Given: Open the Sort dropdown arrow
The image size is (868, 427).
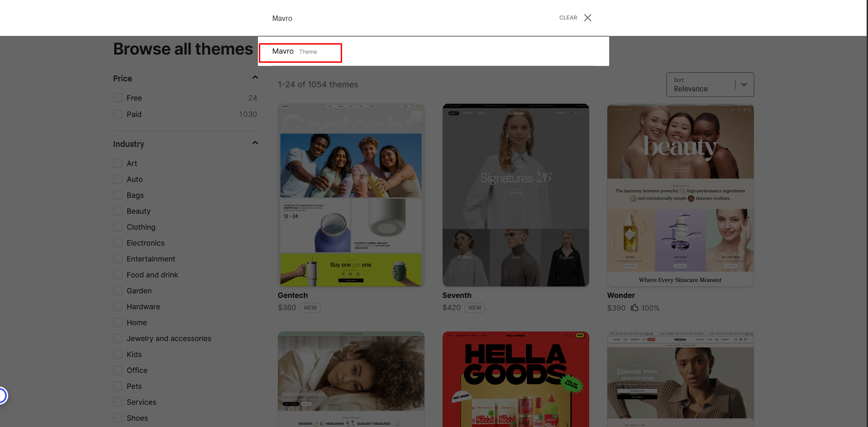Looking at the screenshot, I should tap(744, 84).
